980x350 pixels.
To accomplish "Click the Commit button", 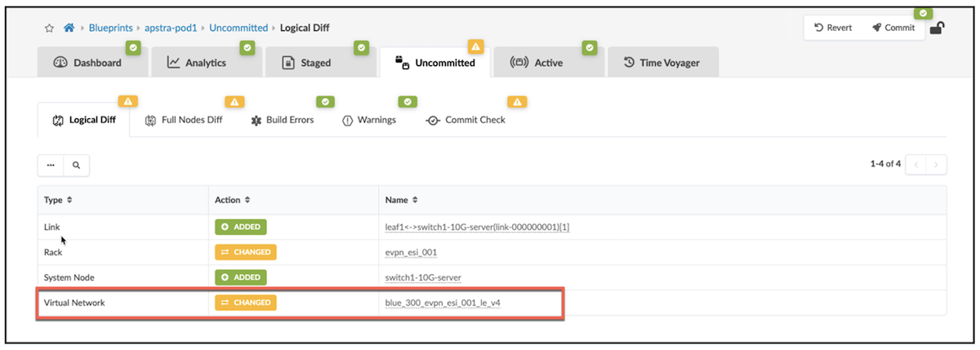I will click(x=893, y=28).
